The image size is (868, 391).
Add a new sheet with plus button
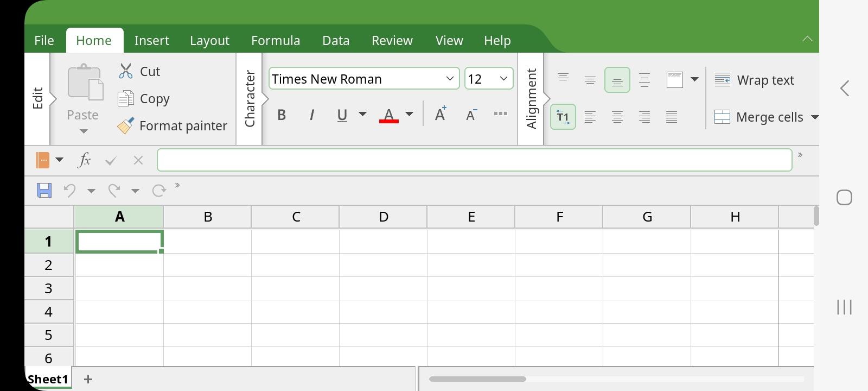(88, 379)
